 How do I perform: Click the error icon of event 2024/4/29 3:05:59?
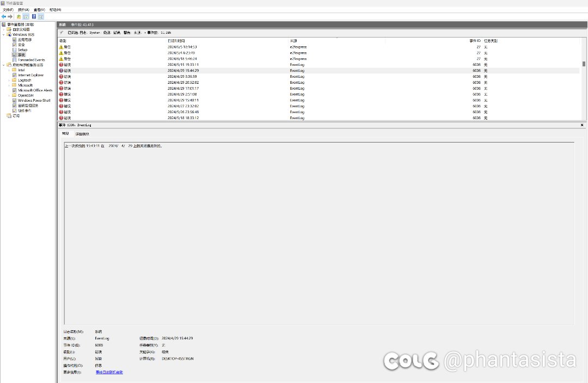[x=61, y=77]
